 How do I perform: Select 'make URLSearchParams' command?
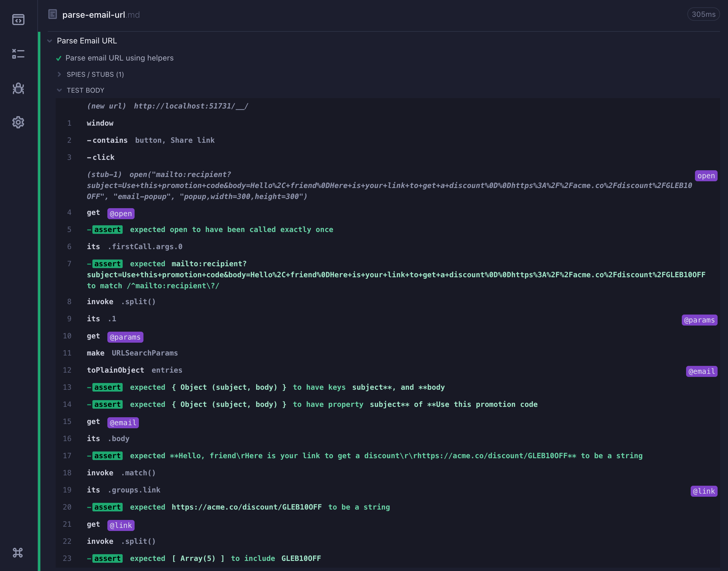[x=388, y=353]
